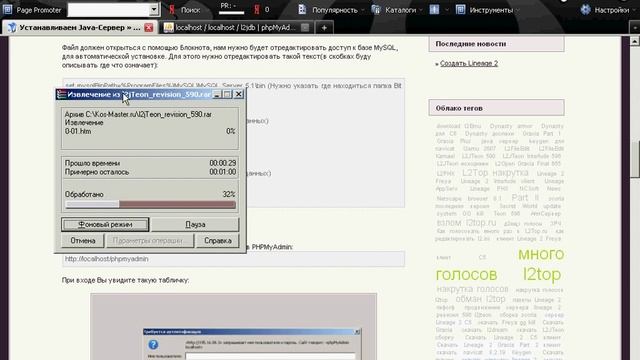The height and width of the screenshot is (360, 640).
Task: Click the Прошло времени value 00:00:29
Action: pos(222,163)
